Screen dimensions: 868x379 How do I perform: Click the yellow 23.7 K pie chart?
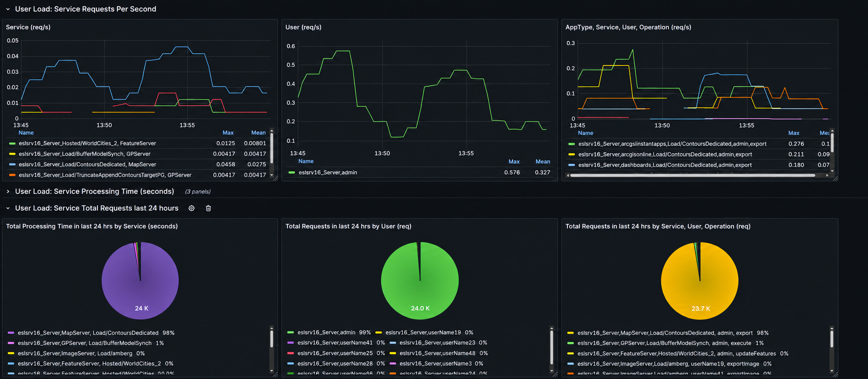pyautogui.click(x=700, y=281)
